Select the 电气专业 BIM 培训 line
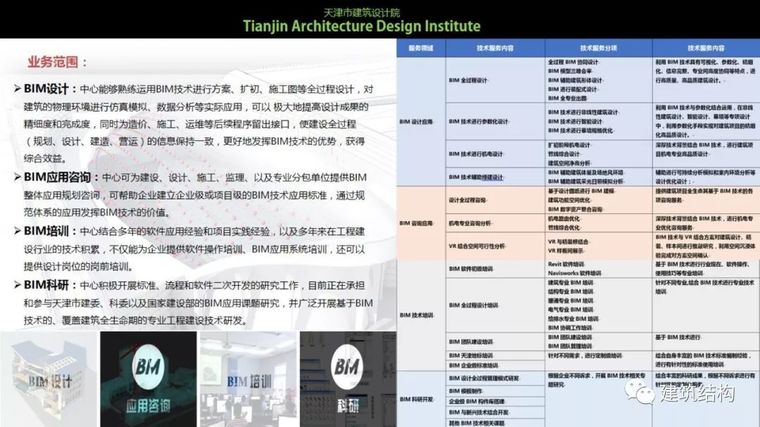 coord(570,309)
